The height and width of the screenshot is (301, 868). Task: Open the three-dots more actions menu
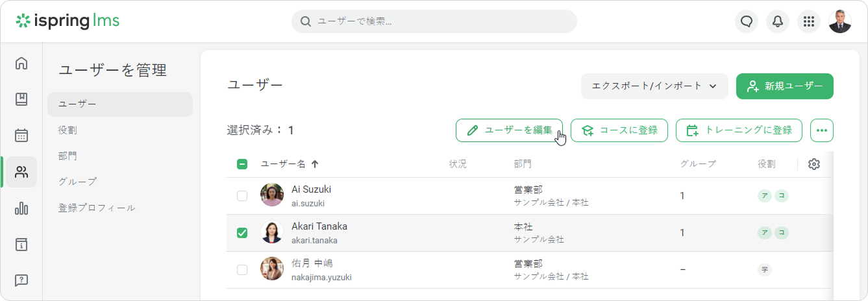tap(822, 130)
